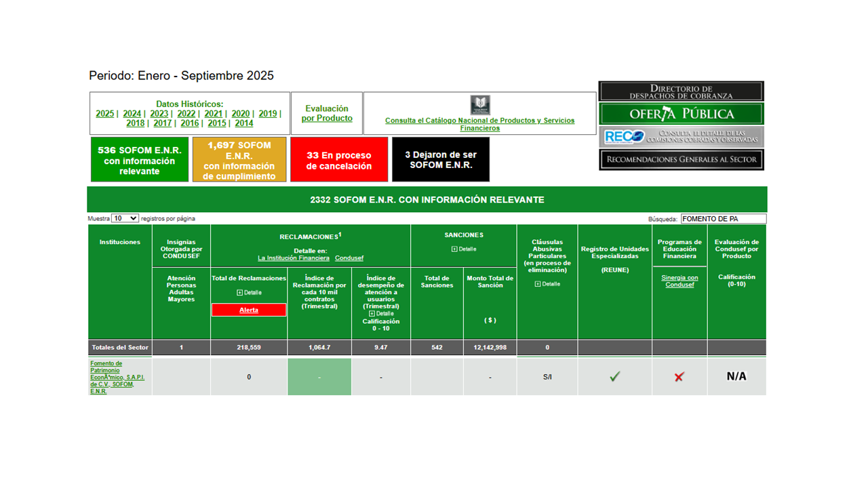Click the red Educación Financiera cross mark
This screenshot has width=868, height=488.
click(679, 378)
